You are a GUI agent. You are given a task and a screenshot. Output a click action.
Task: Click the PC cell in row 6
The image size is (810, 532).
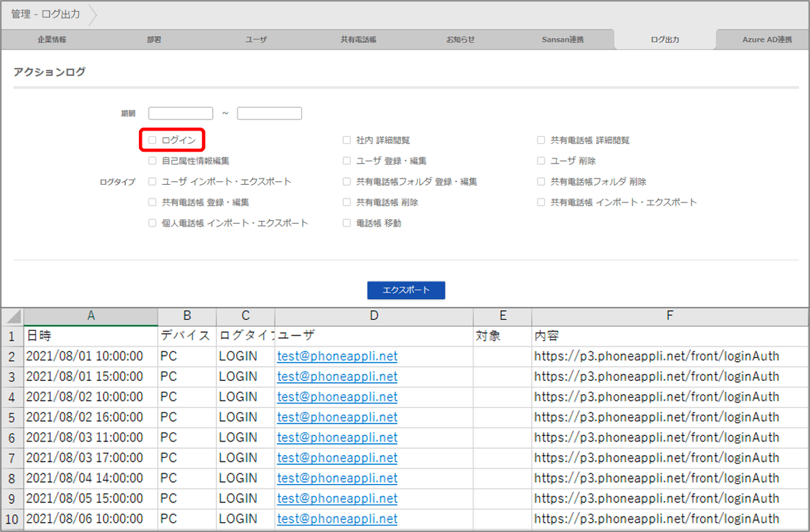pos(187,437)
